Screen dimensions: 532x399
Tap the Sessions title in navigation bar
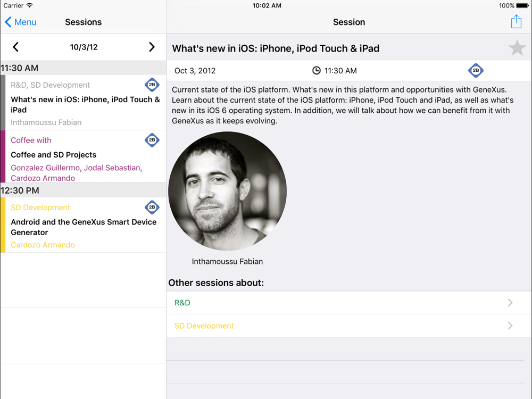(x=83, y=22)
